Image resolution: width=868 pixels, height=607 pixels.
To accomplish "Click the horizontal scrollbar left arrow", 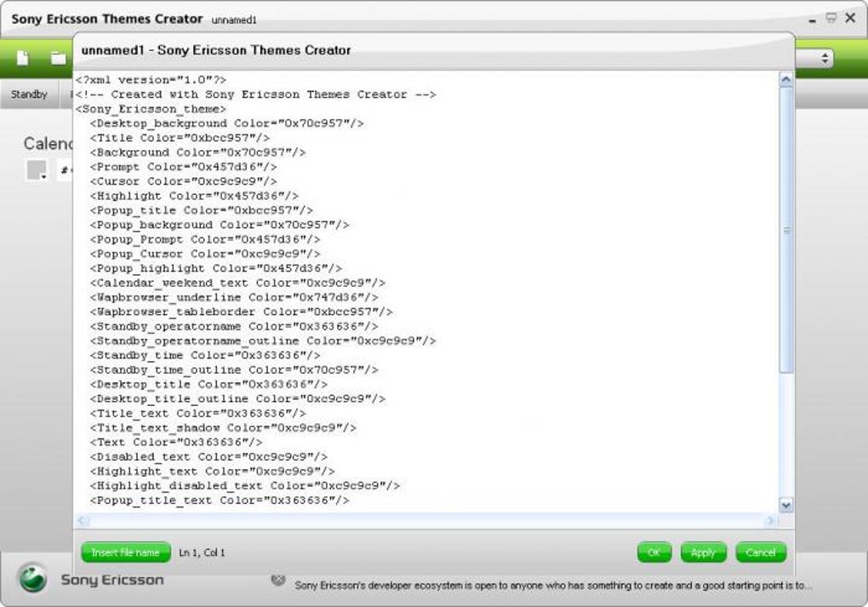I will pyautogui.click(x=83, y=520).
